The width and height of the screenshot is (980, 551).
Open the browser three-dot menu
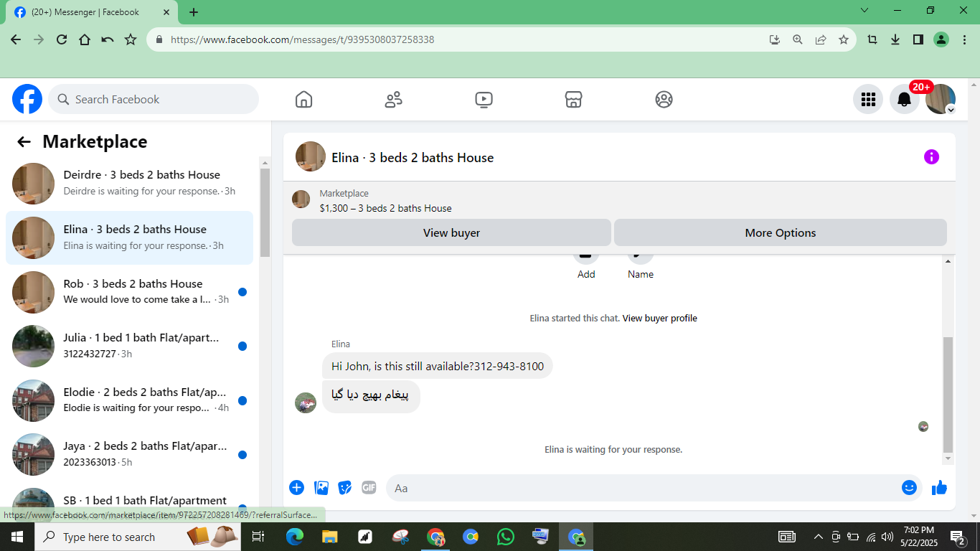(964, 39)
